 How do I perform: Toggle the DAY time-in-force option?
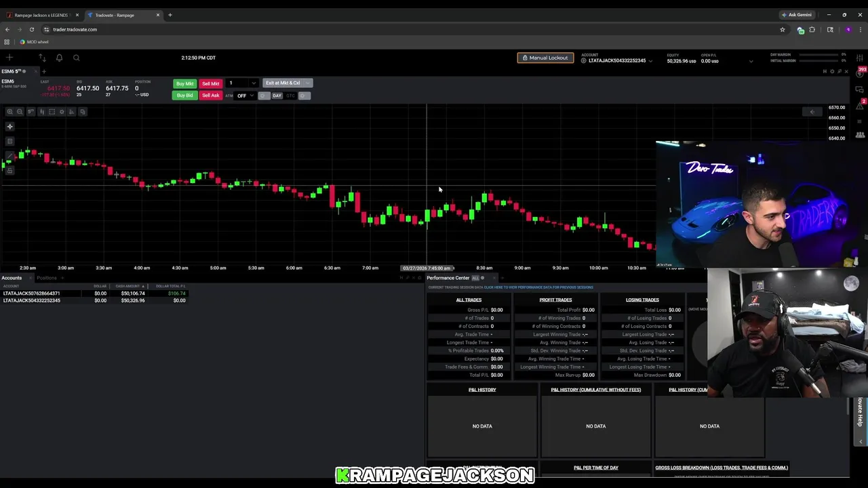tap(277, 96)
